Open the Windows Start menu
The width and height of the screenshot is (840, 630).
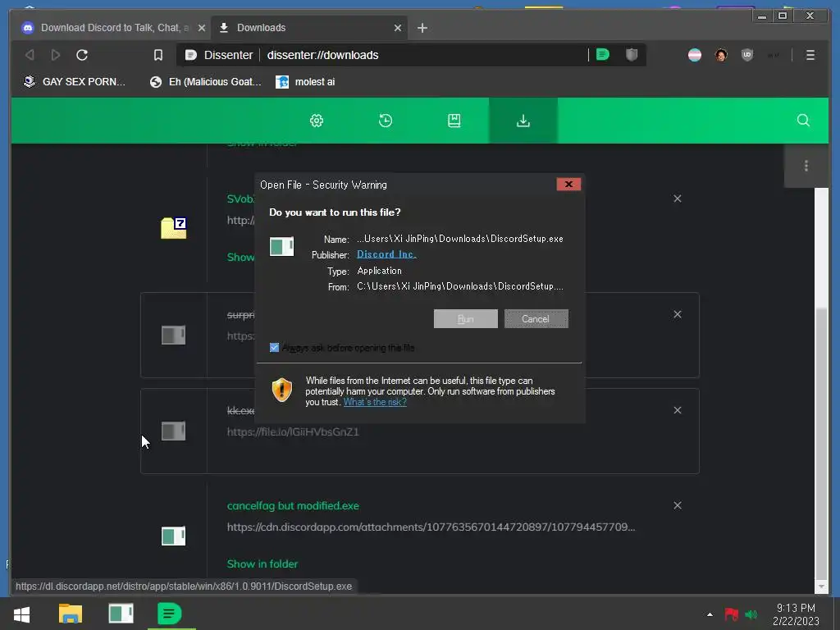pos(21,614)
